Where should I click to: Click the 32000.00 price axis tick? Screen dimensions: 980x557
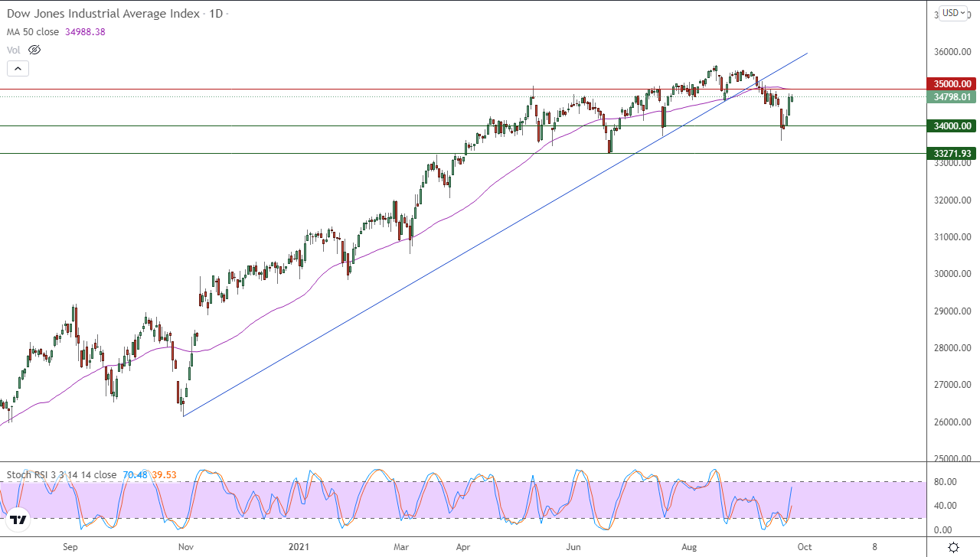[952, 200]
